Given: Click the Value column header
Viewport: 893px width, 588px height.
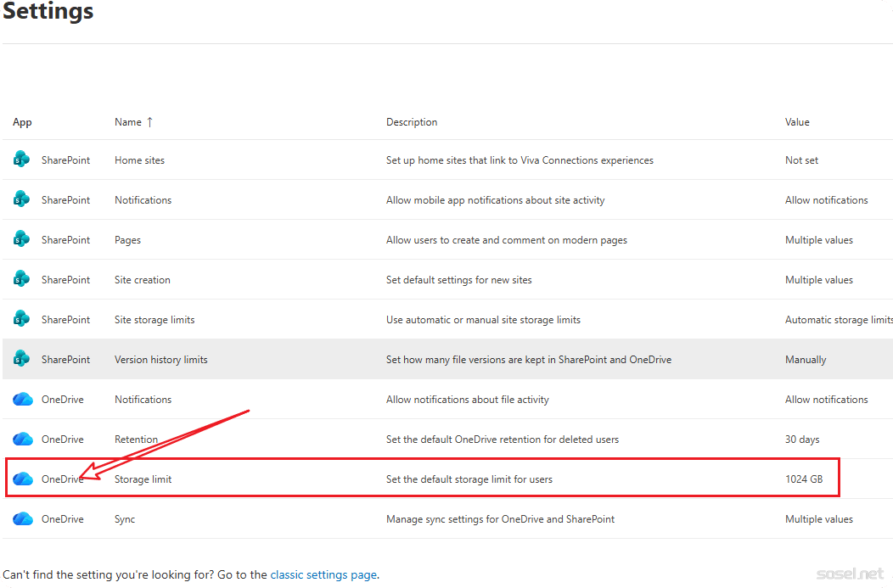Looking at the screenshot, I should click(797, 122).
